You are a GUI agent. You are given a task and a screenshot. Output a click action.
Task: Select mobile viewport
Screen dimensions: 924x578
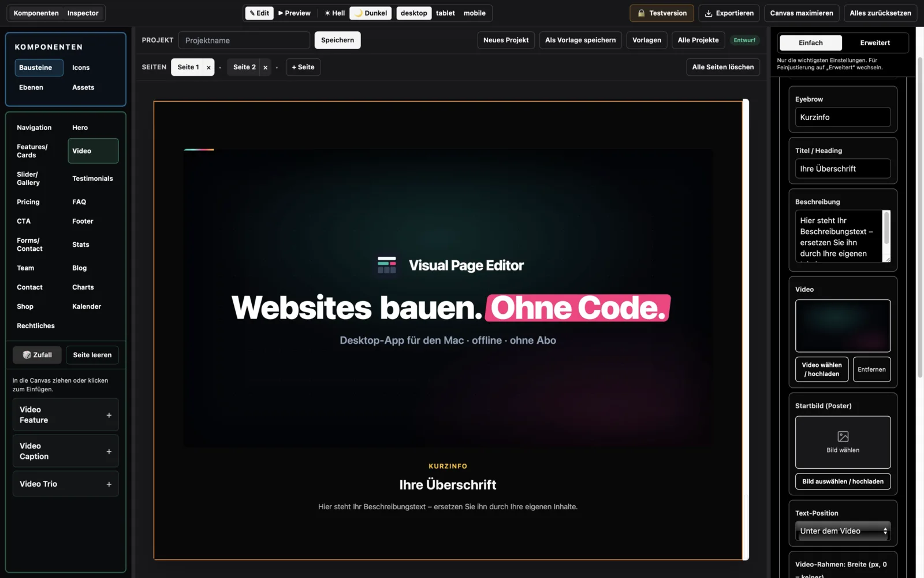[475, 13]
